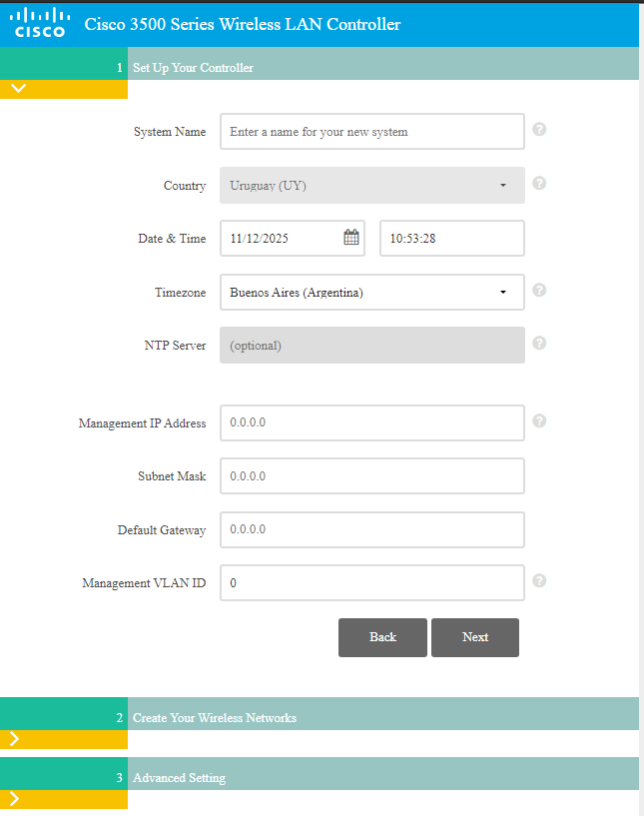Viewport: 644px width, 816px height.
Task: Click the Cisco logo in the header
Action: pyautogui.click(x=40, y=23)
